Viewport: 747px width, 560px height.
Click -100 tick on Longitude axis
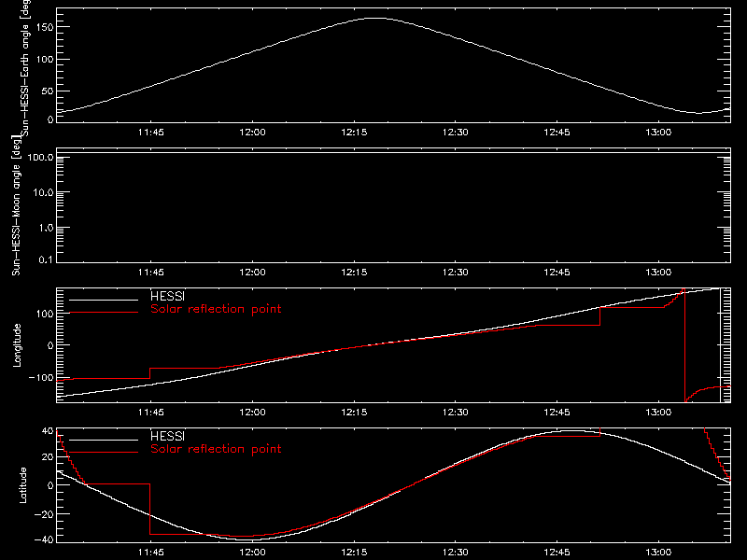(41, 377)
